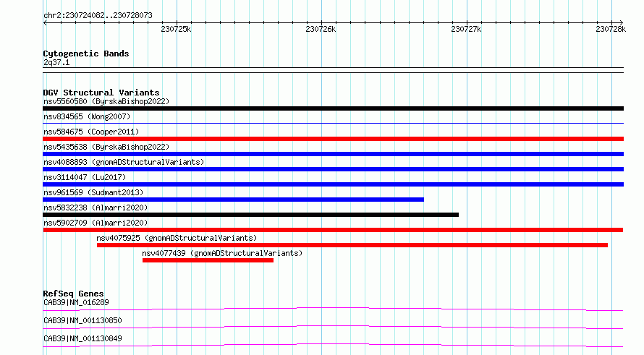This screenshot has height=355, width=644.
Task: Click the right arrow of the ruler
Action: [x=621, y=23]
